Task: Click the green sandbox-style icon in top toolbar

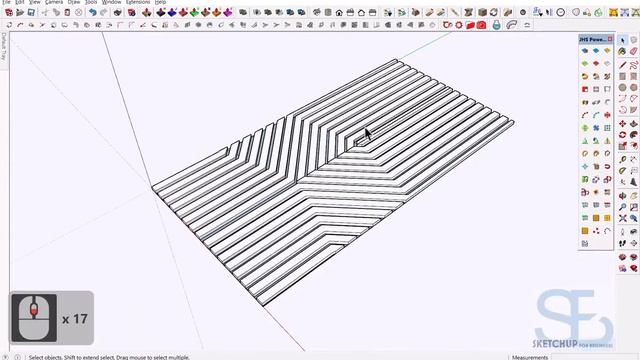Action: [x=194, y=13]
